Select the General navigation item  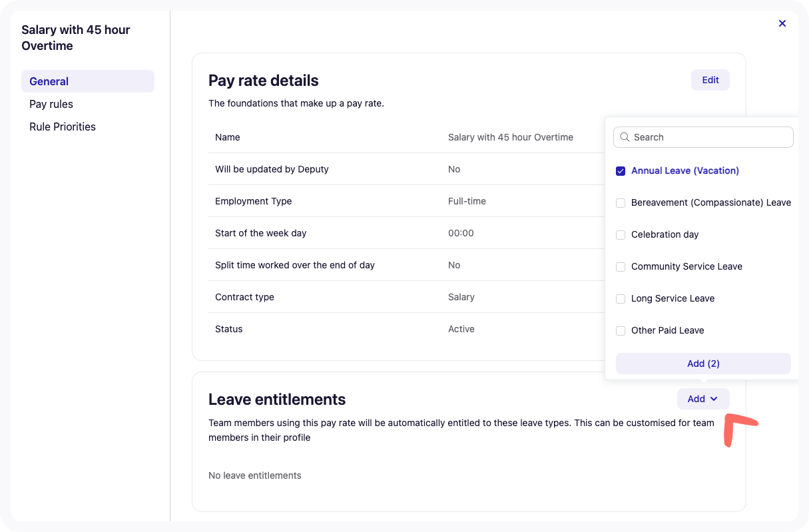[x=48, y=81]
